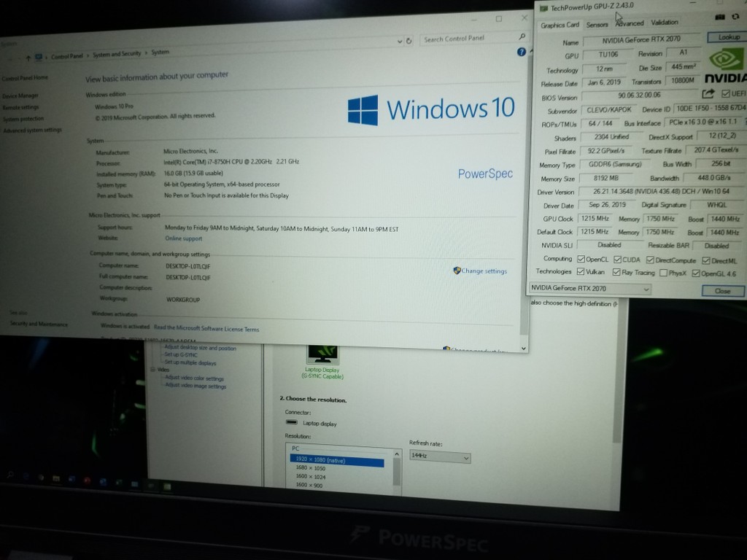Open Adjust desktop size and position
The image size is (747, 560).
[x=200, y=348]
